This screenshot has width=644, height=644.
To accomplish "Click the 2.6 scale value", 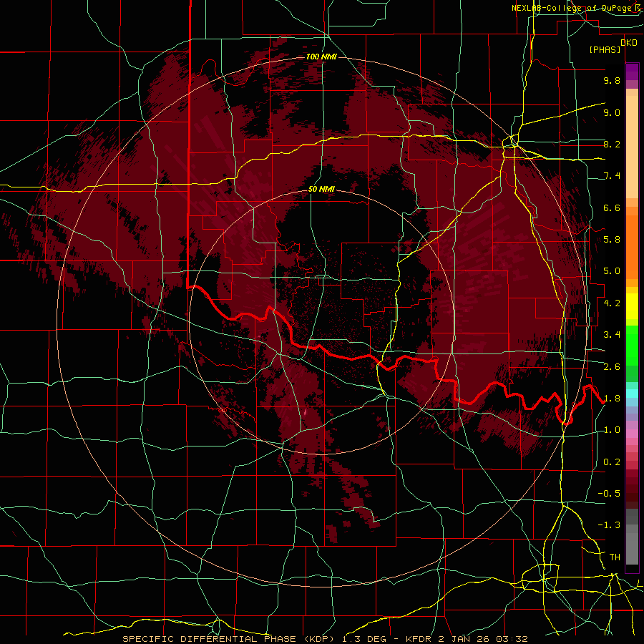I will click(612, 366).
